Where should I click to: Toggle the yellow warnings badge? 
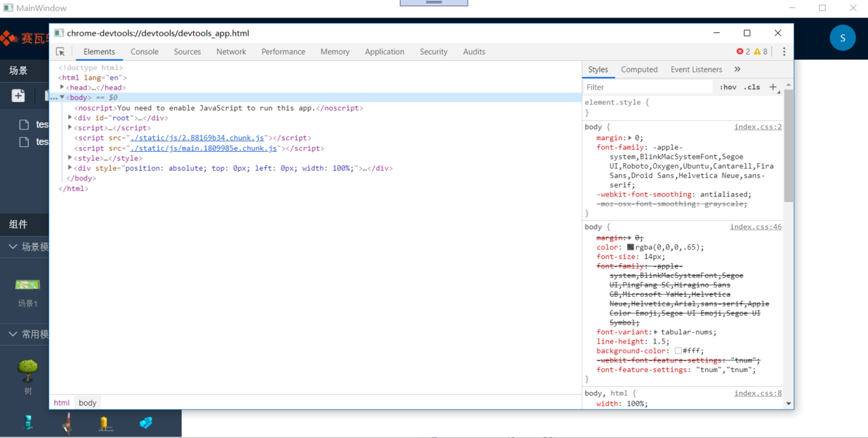[759, 51]
